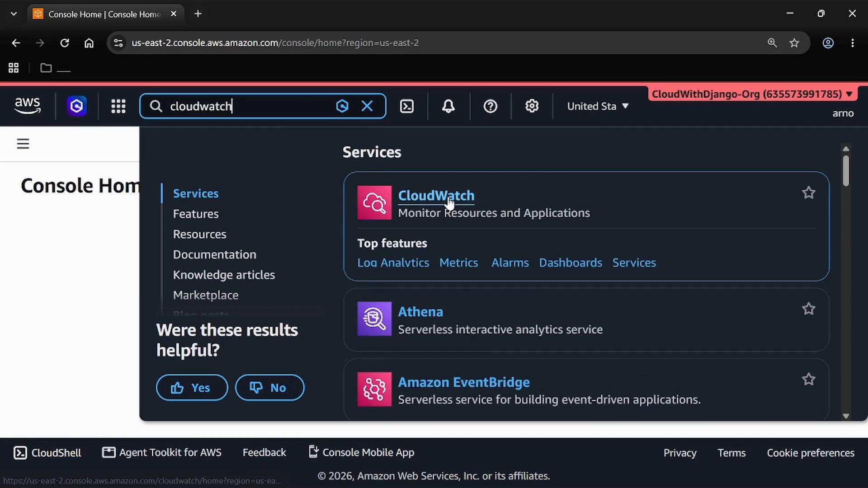Select Knowledge articles search category
The height and width of the screenshot is (488, 868).
224,275
